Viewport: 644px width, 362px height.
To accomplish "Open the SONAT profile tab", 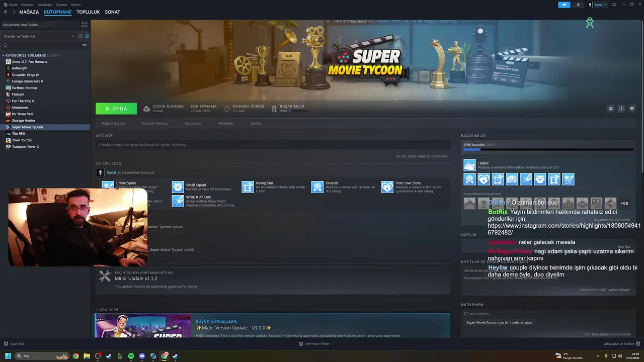I will click(112, 12).
